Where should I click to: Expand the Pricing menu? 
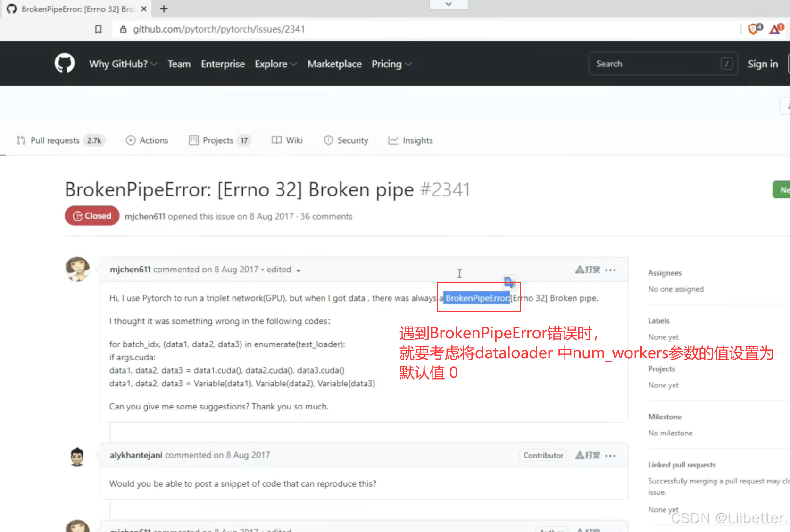pyautogui.click(x=391, y=64)
